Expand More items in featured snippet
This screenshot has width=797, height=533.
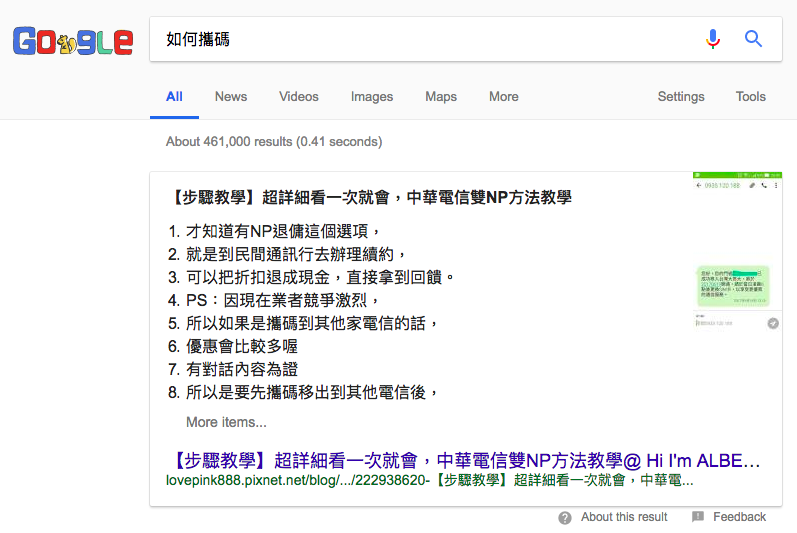click(x=226, y=422)
